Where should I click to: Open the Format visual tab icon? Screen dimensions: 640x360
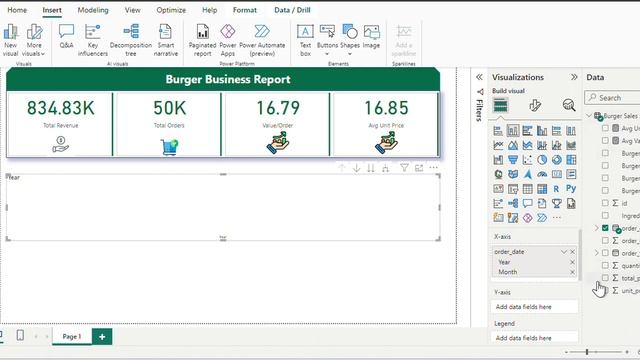[x=535, y=105]
